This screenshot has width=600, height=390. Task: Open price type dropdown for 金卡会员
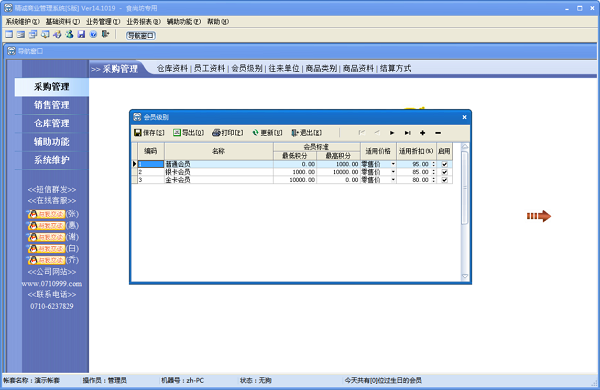pos(393,179)
